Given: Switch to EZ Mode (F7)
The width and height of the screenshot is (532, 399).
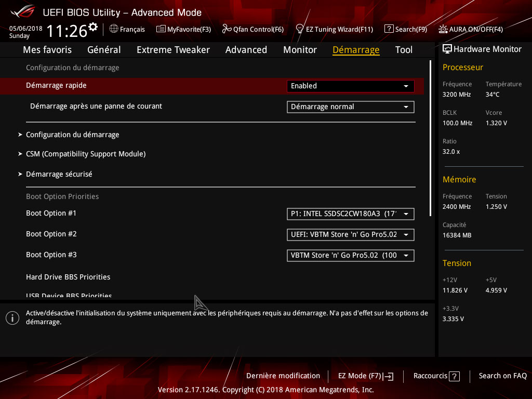Looking at the screenshot, I should 365,376.
